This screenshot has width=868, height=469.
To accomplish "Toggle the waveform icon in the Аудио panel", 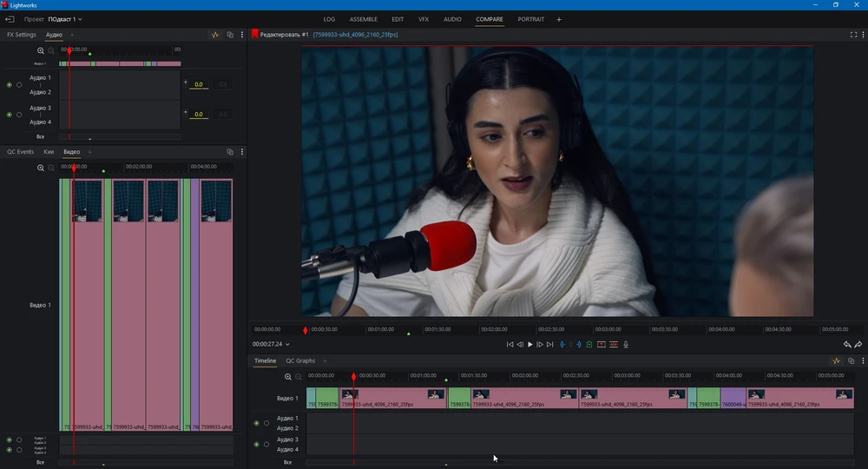I will 215,35.
